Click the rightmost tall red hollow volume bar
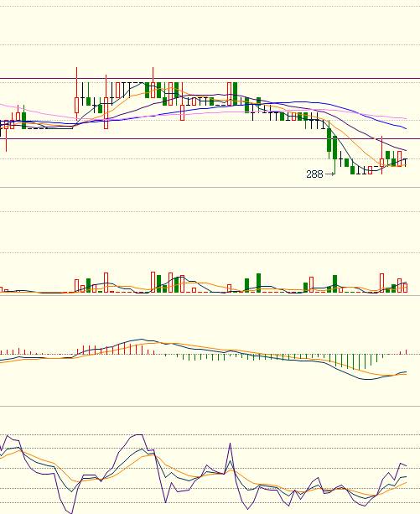This screenshot has width=420, height=514. 381,283
